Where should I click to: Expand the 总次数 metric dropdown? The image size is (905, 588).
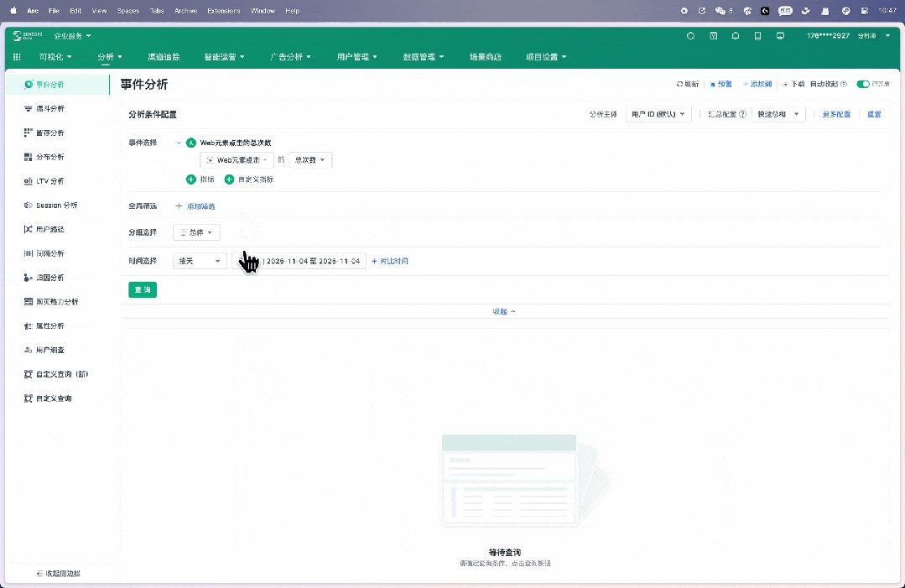click(309, 159)
